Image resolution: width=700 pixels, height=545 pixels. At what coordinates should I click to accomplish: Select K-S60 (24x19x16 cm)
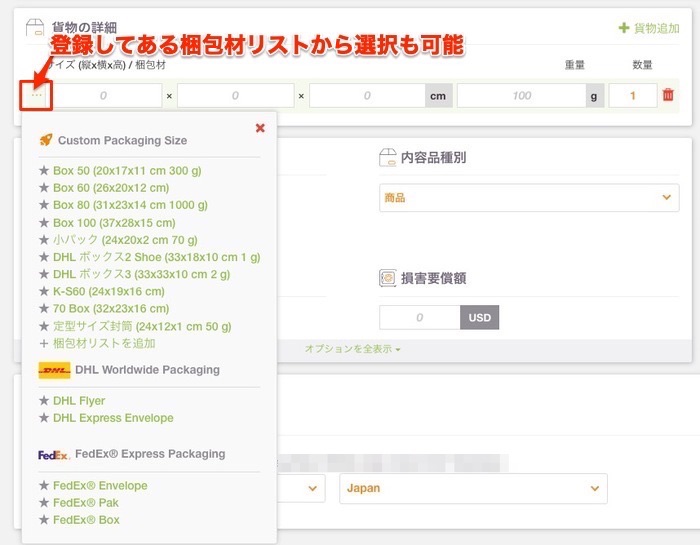109,292
